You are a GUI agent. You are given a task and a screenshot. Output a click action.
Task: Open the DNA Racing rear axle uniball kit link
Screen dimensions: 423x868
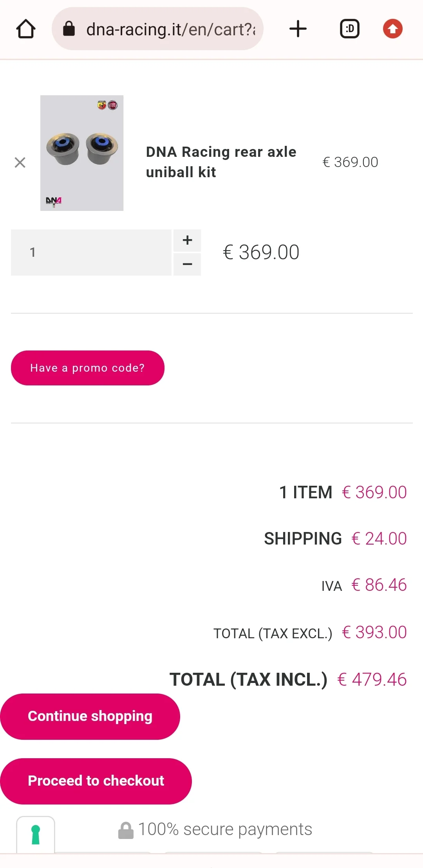221,162
